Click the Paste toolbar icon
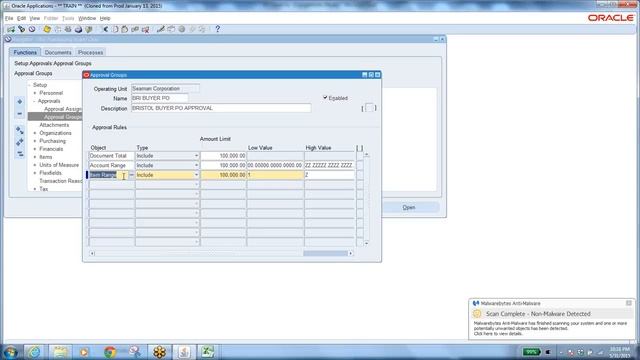Screen dimensions: 640x360 125,29
